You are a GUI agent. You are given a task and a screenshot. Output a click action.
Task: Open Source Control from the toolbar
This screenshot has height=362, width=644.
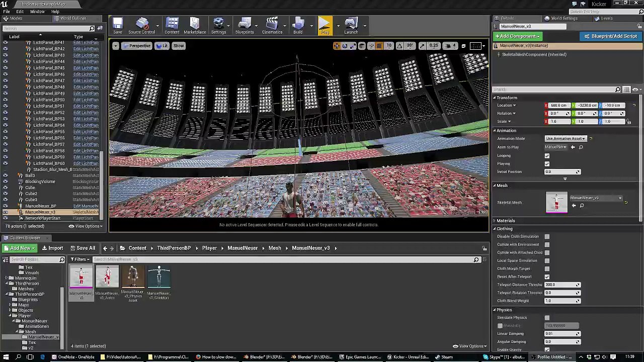coord(141,26)
